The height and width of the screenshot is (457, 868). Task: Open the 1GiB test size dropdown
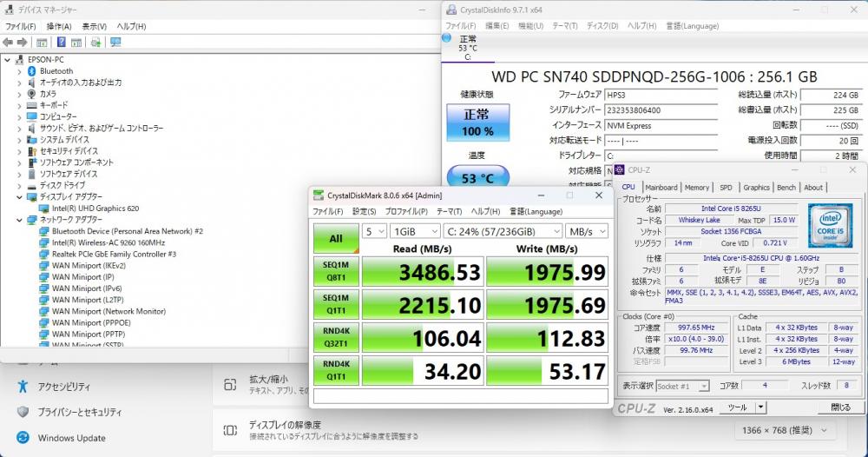(x=415, y=232)
